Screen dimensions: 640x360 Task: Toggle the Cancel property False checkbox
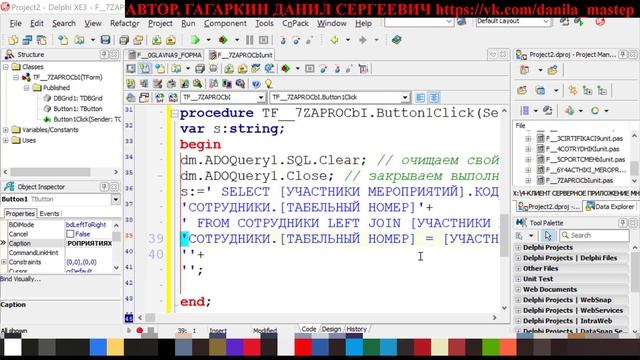pos(70,234)
